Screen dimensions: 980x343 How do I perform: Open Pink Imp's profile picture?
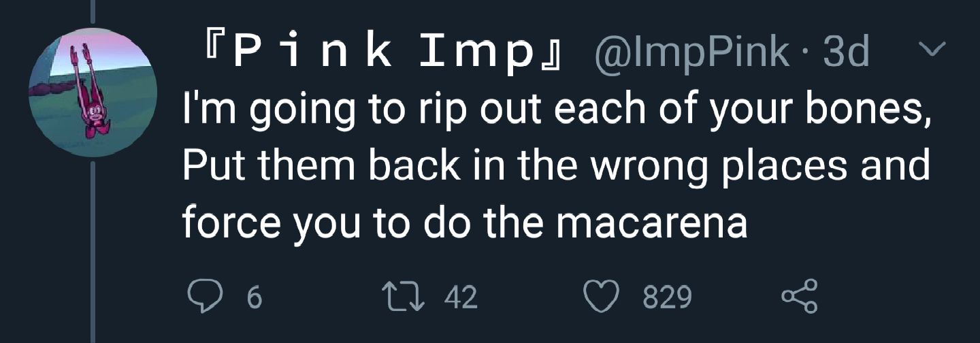[93, 93]
